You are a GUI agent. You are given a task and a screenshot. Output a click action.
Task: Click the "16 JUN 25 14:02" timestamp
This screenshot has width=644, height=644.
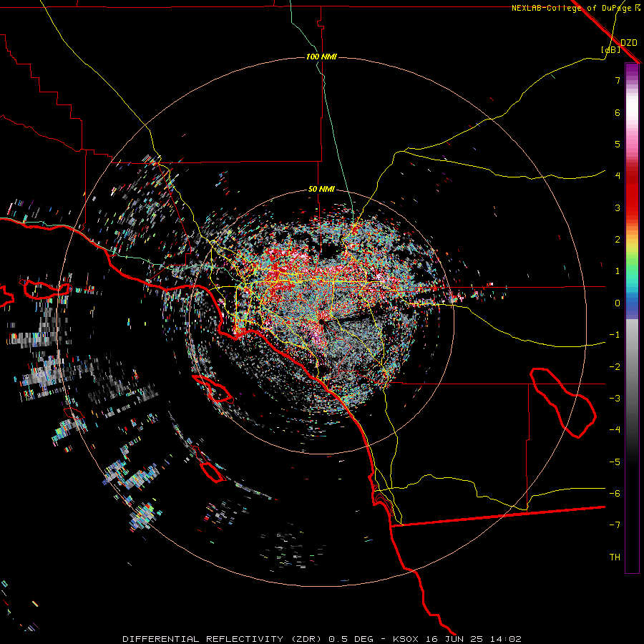474,639
